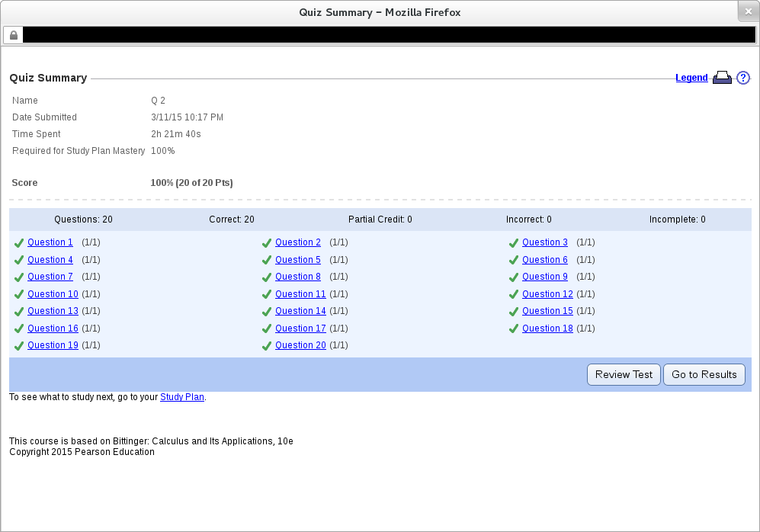760x532 pixels.
Task: View Question 5 details
Action: pyautogui.click(x=298, y=260)
